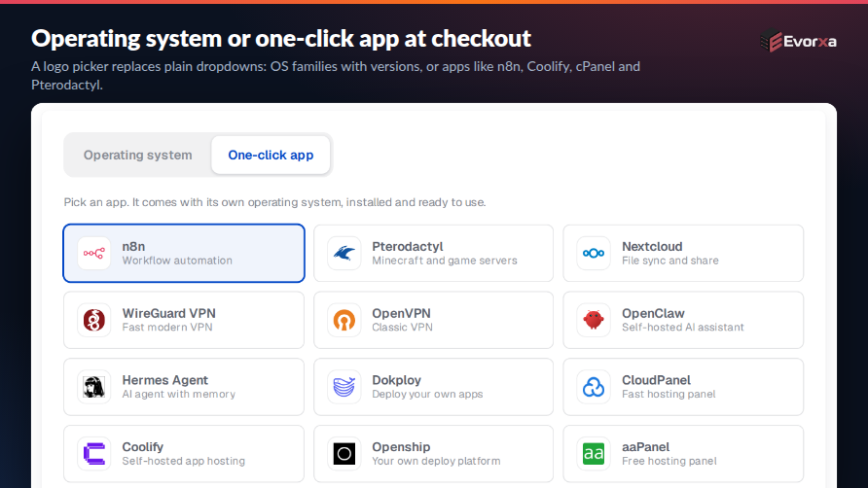Click the 'Fast hosting panel' text
The height and width of the screenshot is (488, 868).
tap(669, 394)
